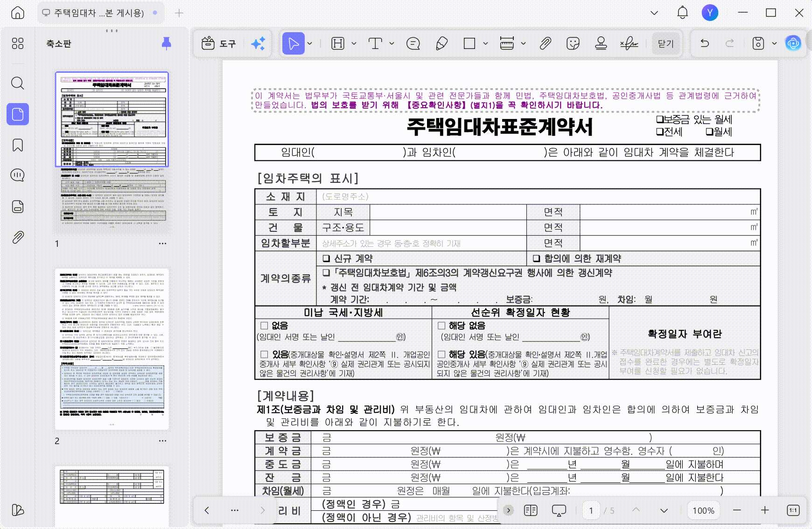
Task: Open page 1 thumbnail options menu
Action: tap(162, 244)
